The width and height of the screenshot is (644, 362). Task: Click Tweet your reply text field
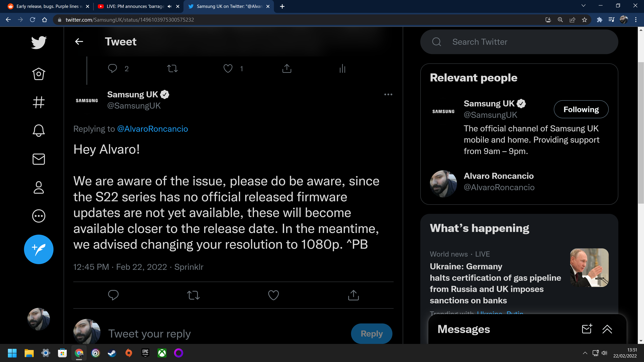(149, 334)
